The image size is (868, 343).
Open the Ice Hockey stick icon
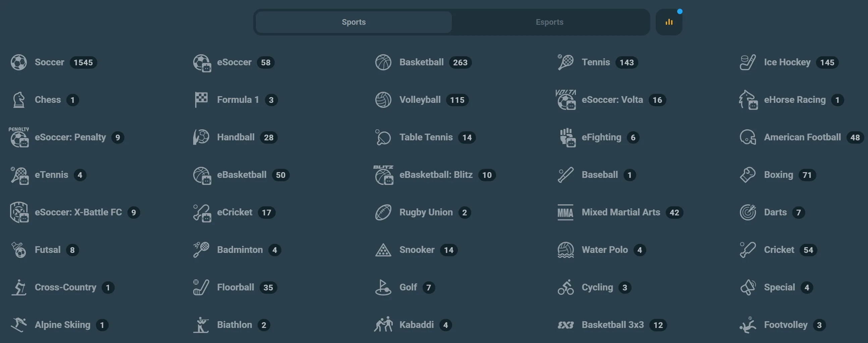click(748, 62)
